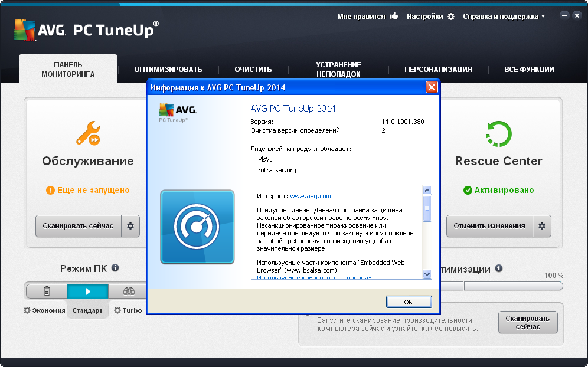Open the Настройки link in header

[x=425, y=16]
